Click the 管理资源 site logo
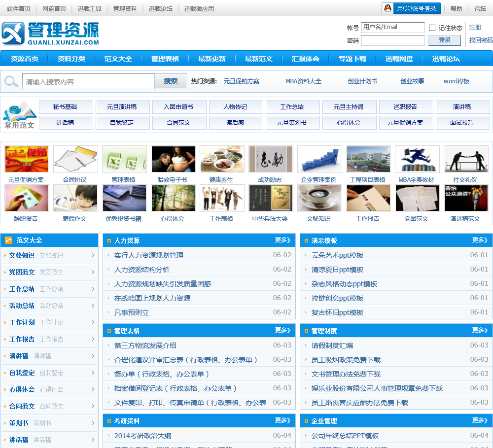493x448 pixels. click(50, 34)
